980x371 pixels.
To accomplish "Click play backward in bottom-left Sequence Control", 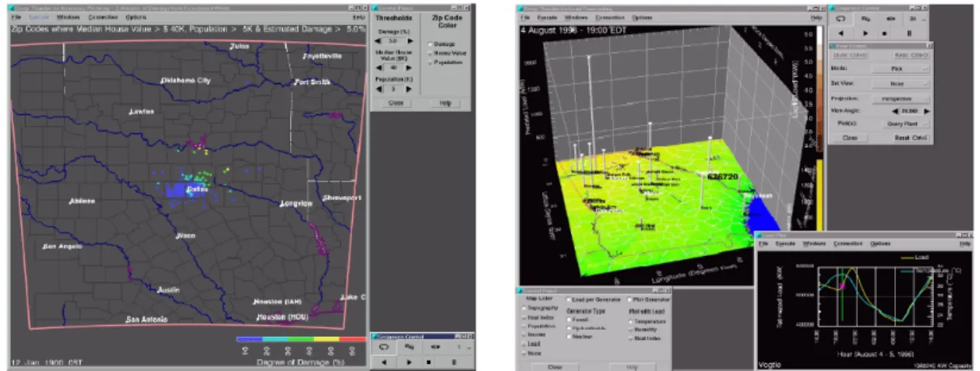I will [384, 362].
